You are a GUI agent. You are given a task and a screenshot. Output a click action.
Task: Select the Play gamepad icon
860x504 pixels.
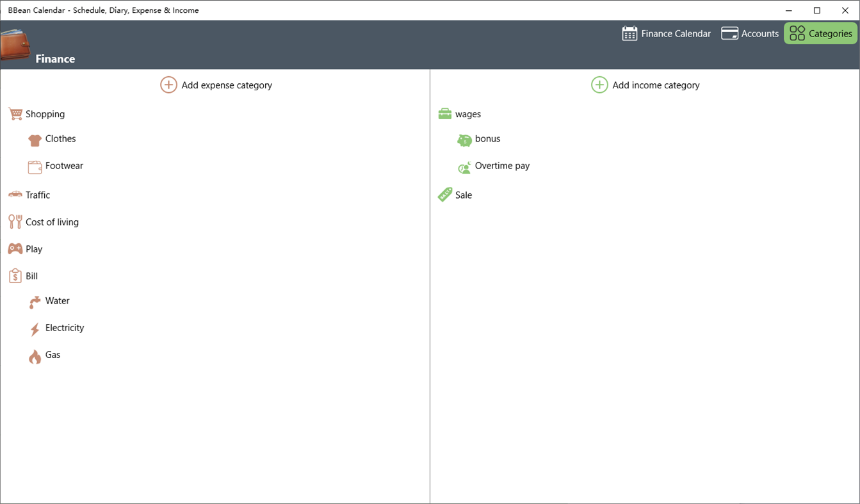[14, 248]
